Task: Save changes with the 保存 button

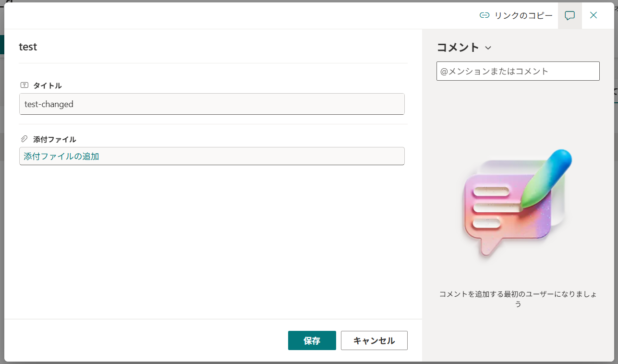Action: [x=312, y=340]
